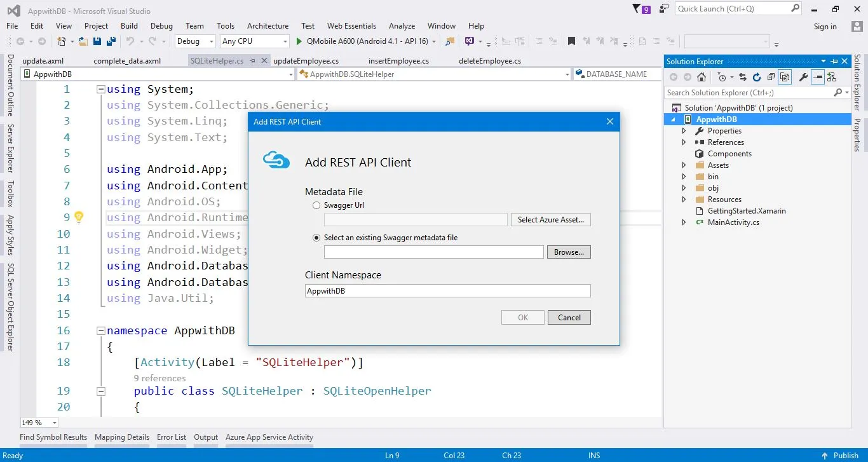This screenshot has width=868, height=462.
Task: Collapse the AppwithDB project node
Action: point(674,119)
